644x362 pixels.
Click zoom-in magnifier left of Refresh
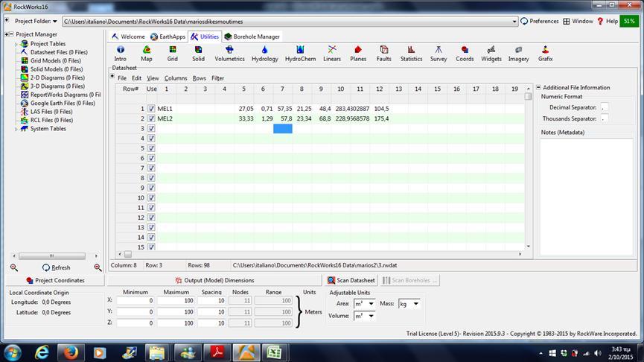[x=14, y=267]
